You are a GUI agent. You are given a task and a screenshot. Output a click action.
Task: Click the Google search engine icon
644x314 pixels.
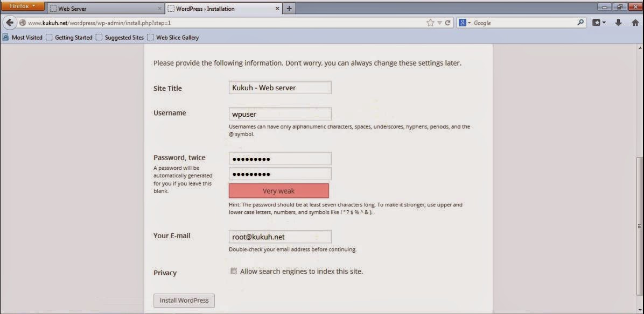[x=463, y=23]
